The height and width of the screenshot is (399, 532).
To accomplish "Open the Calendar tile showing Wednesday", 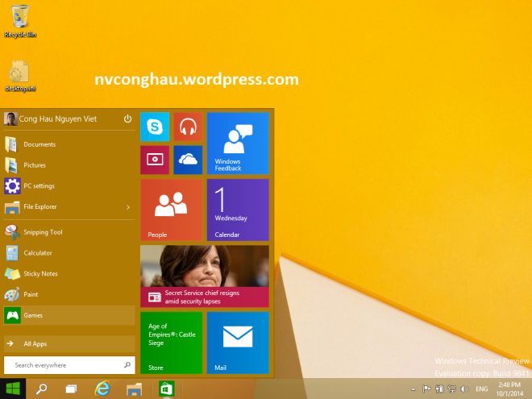I will (238, 210).
